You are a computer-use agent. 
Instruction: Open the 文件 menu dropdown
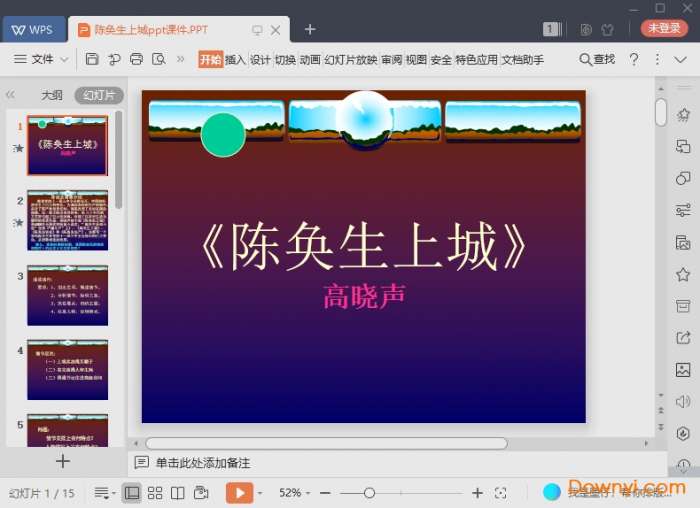[x=41, y=60]
